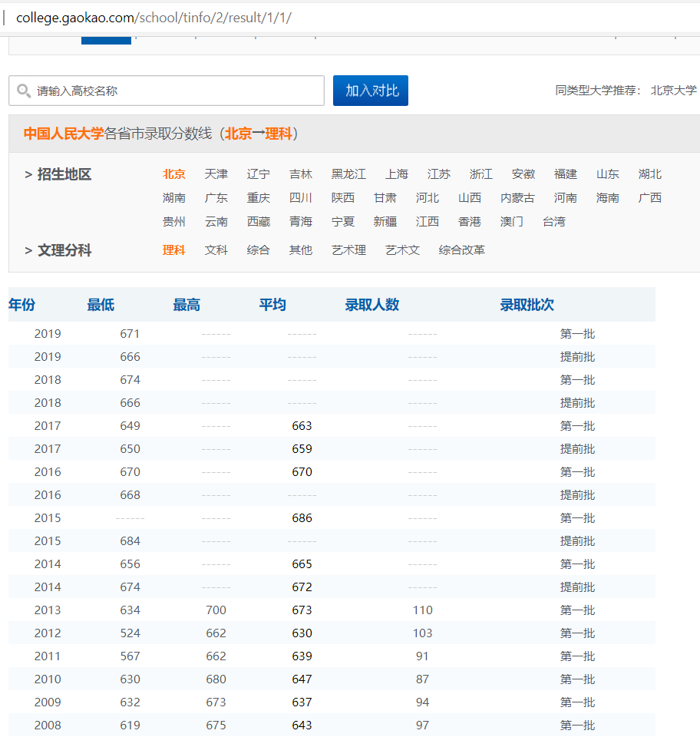
Task: Open the recommended 北京大学 link
Action: pyautogui.click(x=673, y=91)
